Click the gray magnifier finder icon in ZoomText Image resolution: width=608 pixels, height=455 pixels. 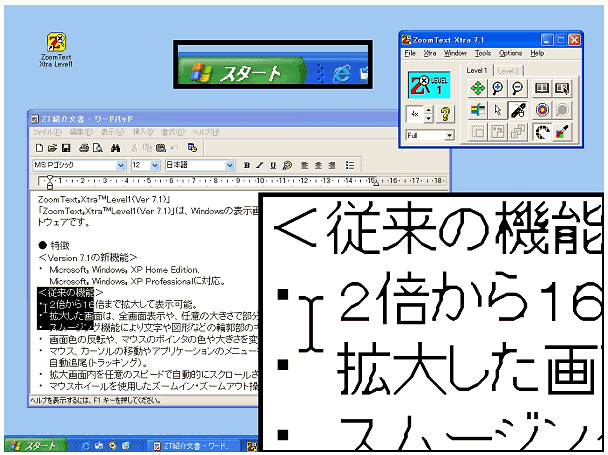point(562,110)
